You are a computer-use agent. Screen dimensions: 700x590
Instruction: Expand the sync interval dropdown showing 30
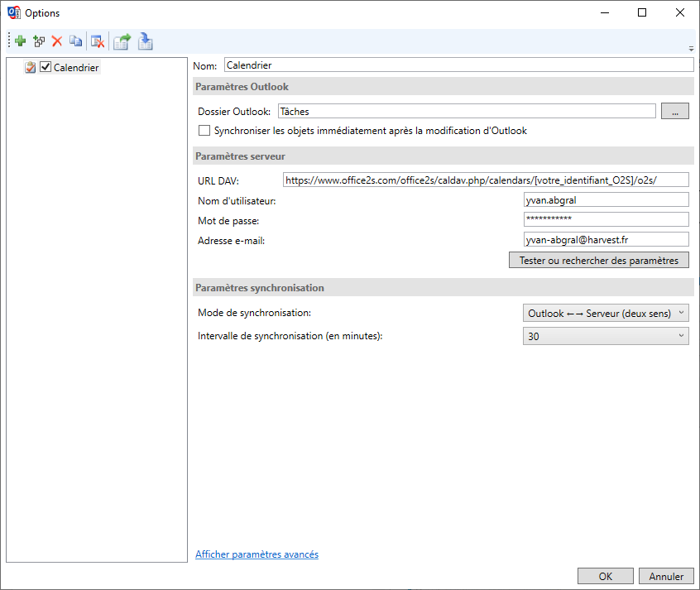click(606, 336)
